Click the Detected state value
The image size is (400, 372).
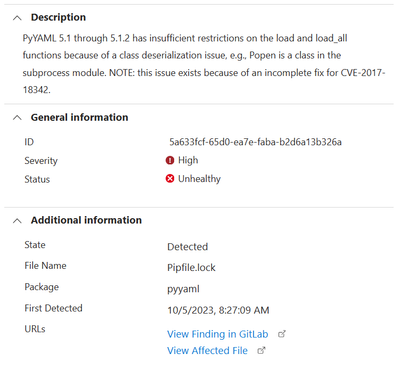188,247
